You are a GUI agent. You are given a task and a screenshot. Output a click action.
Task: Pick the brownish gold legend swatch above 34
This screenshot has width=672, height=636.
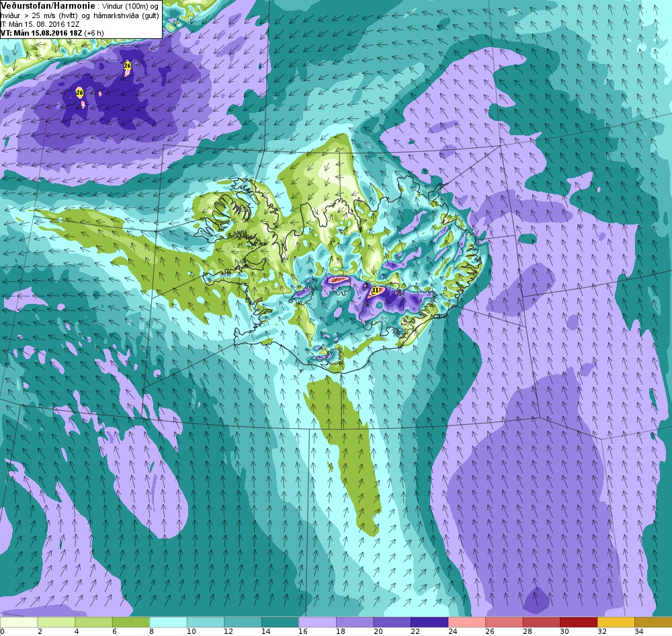[653, 622]
